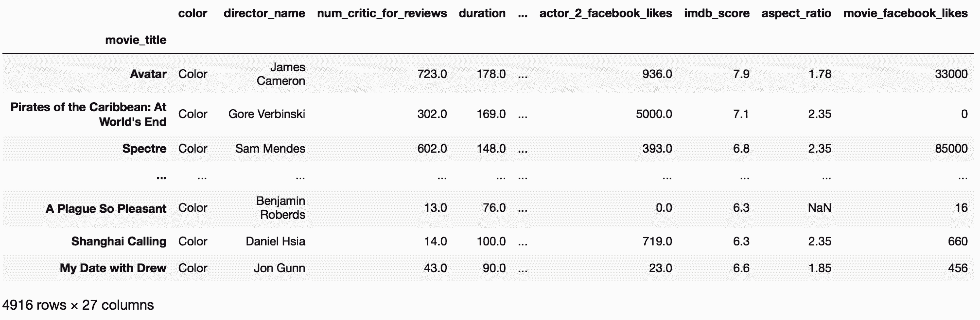980x320 pixels.
Task: Select the duration column header
Action: (x=482, y=13)
